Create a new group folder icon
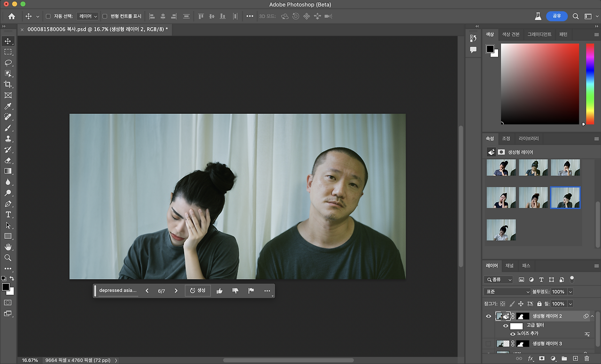 click(564, 358)
